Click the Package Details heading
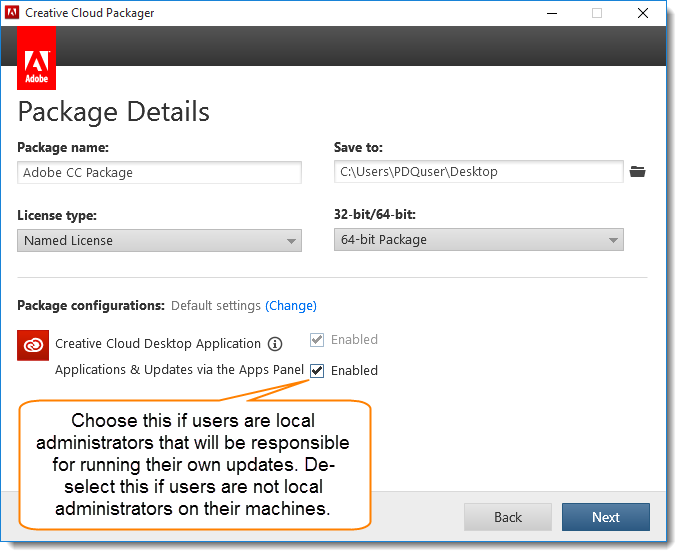Viewport: 682px width, 557px height. click(114, 112)
